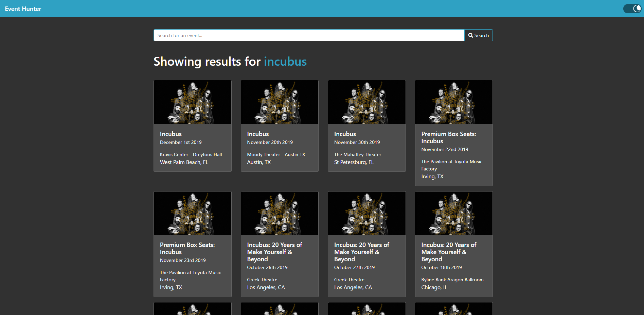Viewport: 644px width, 315px height.
Task: Click 'Moody Theater - Austin TX' venue
Action: [x=276, y=154]
